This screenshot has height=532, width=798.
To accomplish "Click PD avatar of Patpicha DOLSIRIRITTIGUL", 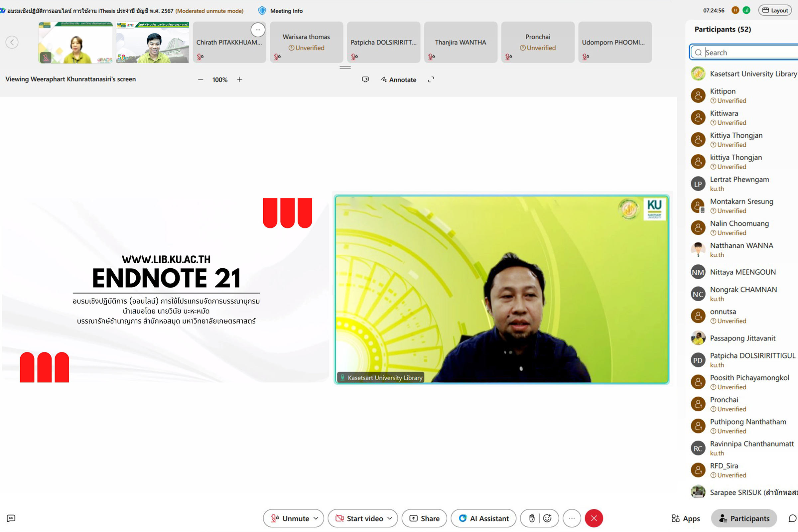I will pos(698,360).
